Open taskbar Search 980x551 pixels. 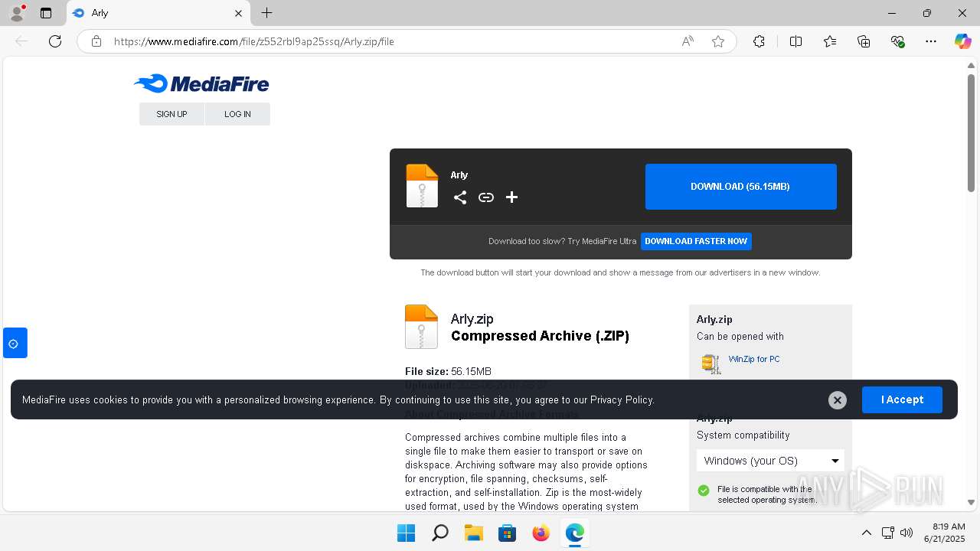point(439,533)
